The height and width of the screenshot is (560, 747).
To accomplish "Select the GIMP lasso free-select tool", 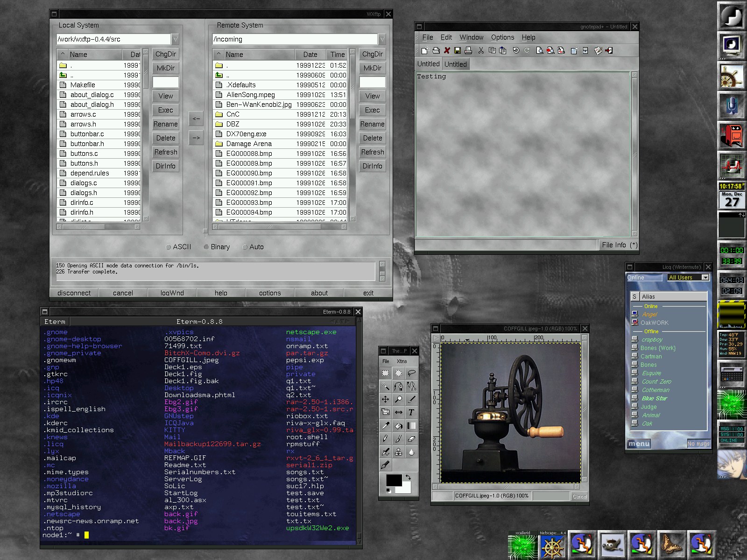I will [x=411, y=373].
